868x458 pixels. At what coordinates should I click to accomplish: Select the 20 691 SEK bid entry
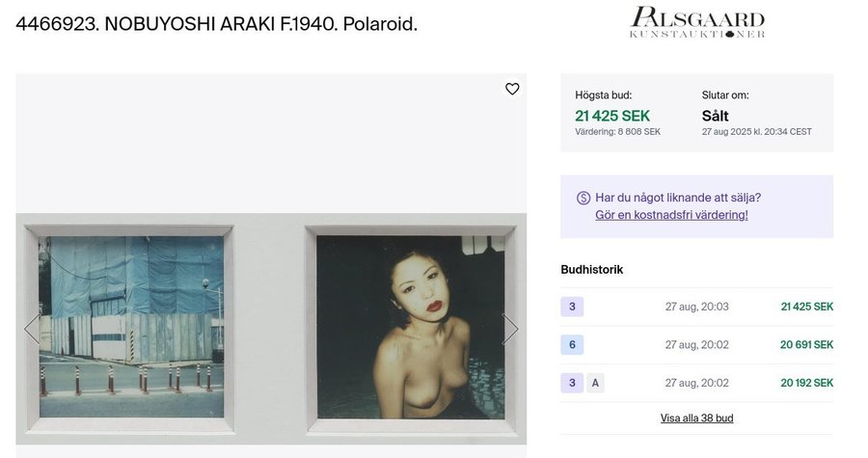pos(806,344)
